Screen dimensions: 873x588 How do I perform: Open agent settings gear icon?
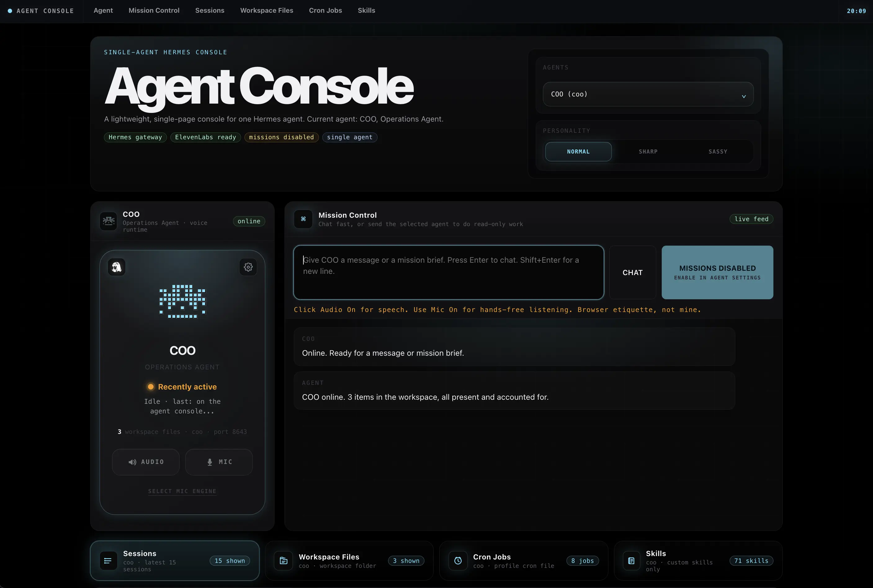(x=248, y=267)
